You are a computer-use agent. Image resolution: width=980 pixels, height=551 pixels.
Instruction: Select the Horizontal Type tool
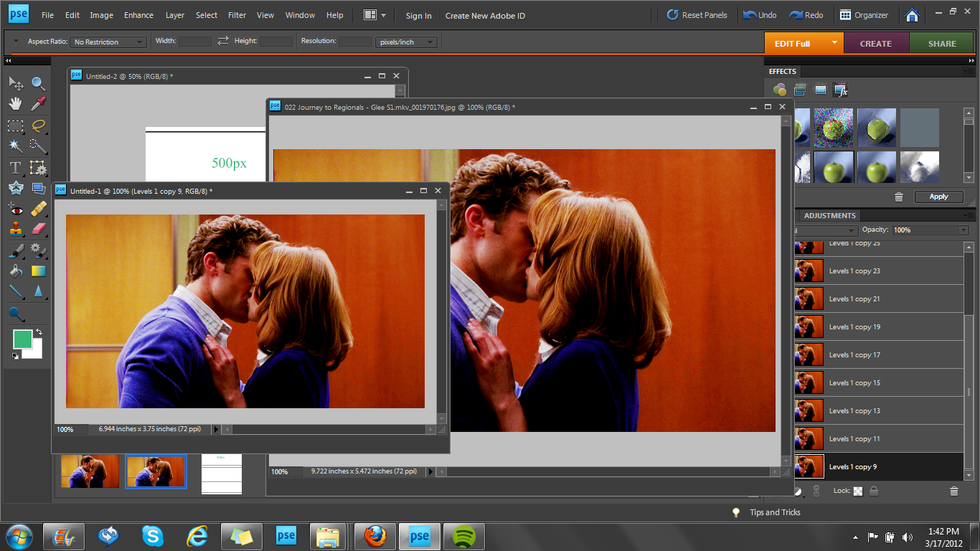tap(15, 168)
